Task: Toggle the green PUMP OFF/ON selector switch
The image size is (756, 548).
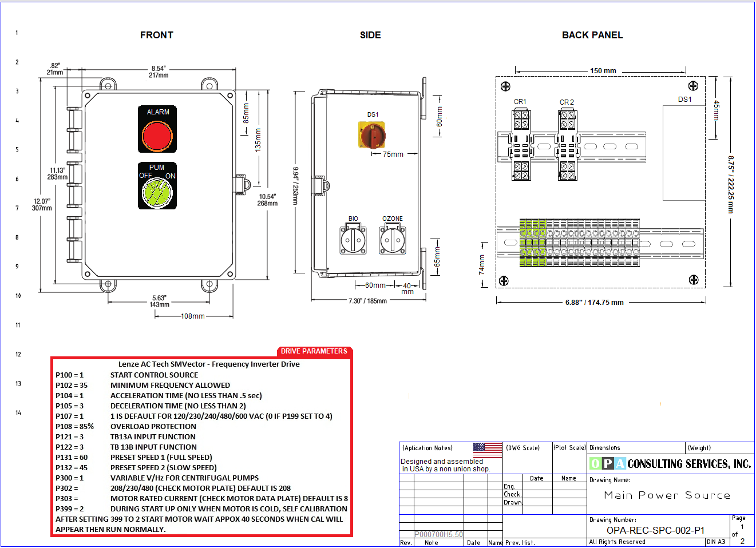Action: 157,192
